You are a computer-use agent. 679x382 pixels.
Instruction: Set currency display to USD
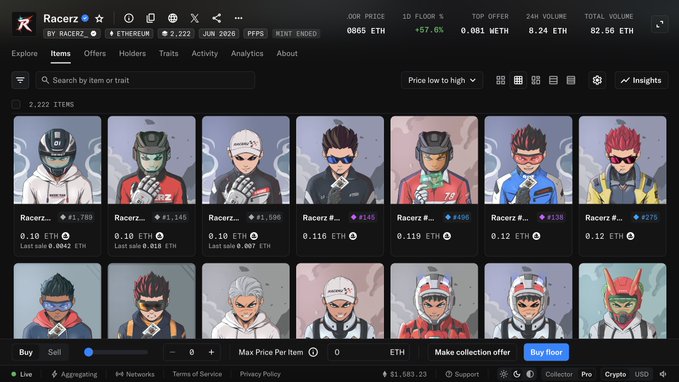point(641,374)
